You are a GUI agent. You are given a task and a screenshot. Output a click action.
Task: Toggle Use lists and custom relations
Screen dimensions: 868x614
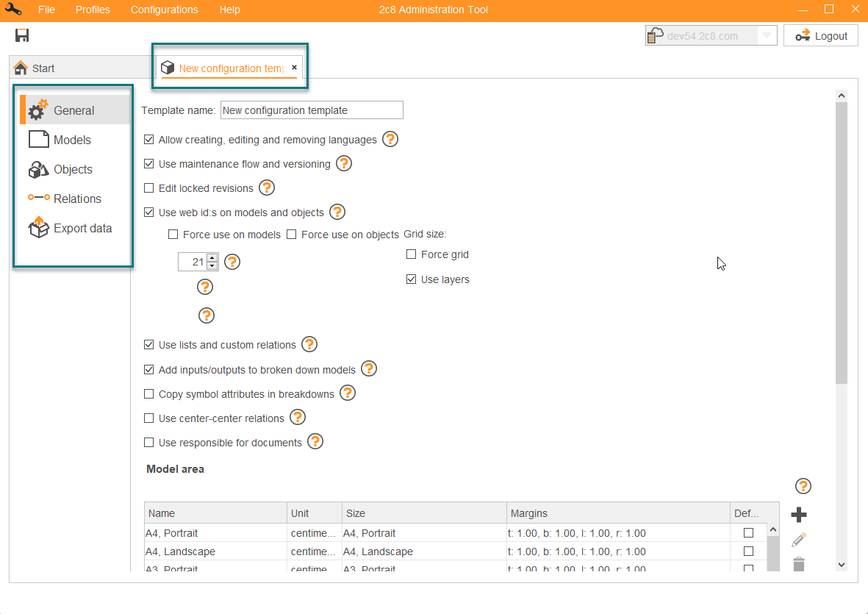coord(149,344)
